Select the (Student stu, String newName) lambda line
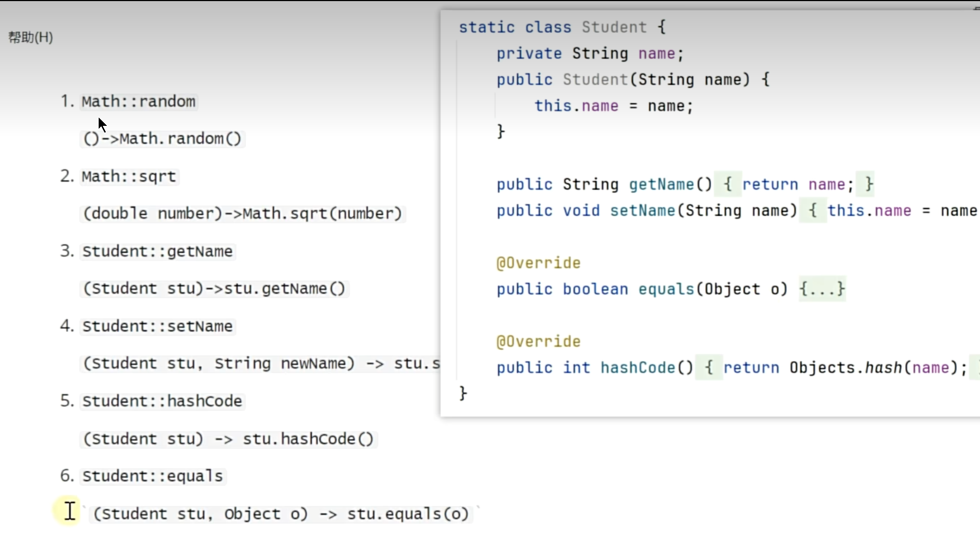Viewport: 980px width, 547px height. [261, 363]
